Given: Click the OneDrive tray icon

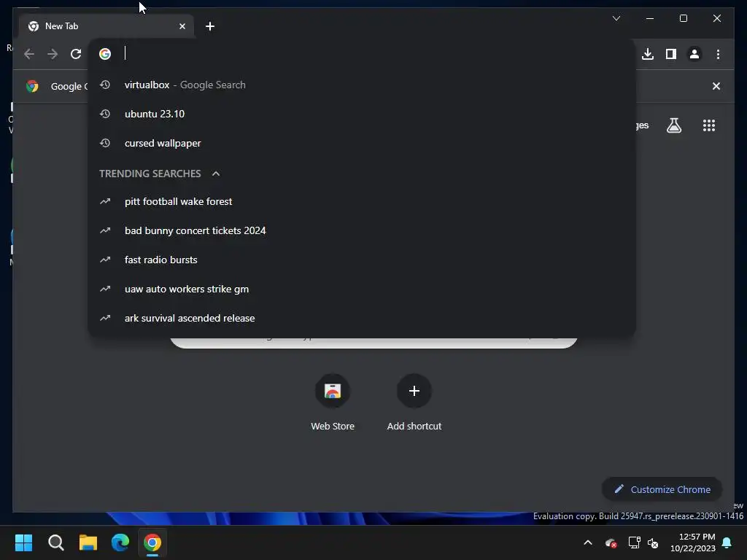Looking at the screenshot, I should pyautogui.click(x=611, y=542).
